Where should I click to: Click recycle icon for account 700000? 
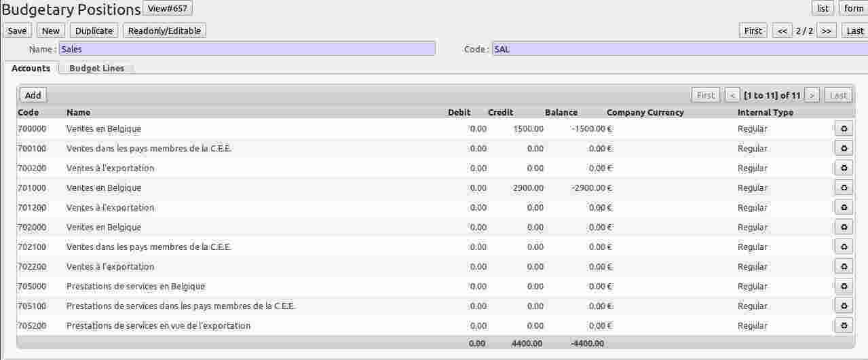(844, 129)
